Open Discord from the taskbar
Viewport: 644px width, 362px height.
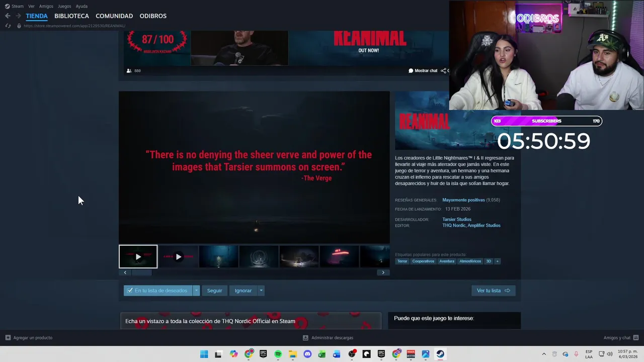coord(307,354)
